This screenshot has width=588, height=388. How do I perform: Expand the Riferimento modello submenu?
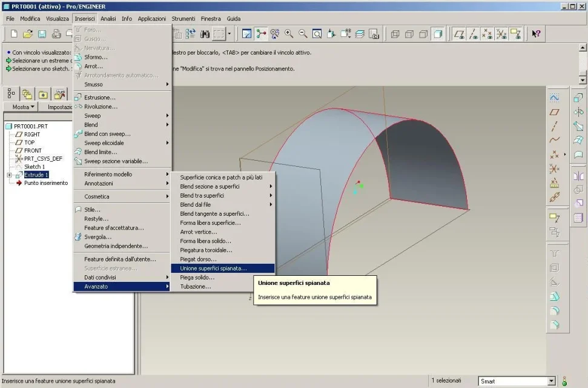point(122,174)
